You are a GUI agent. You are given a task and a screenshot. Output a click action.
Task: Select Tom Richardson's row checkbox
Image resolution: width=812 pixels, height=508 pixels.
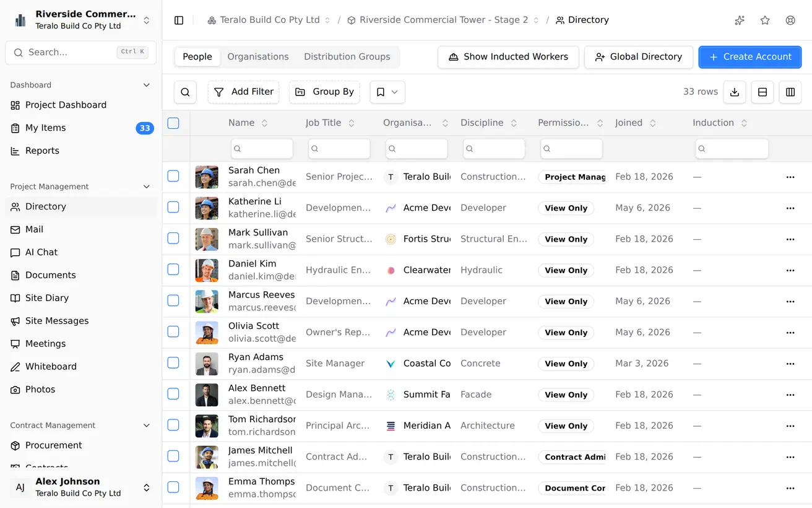tap(173, 425)
